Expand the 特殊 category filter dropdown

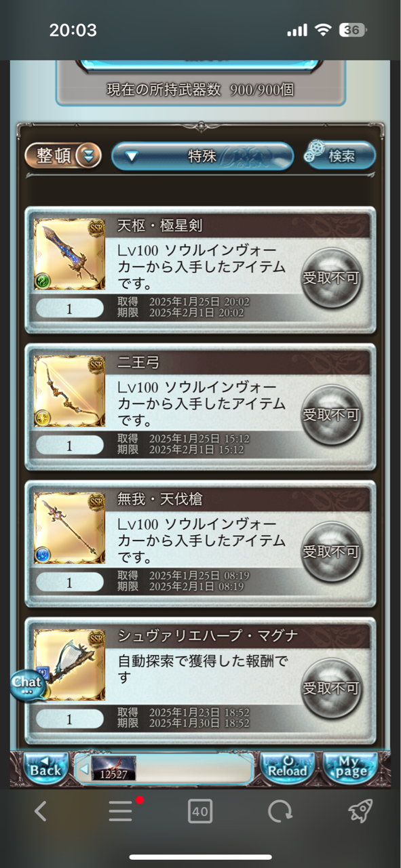(202, 156)
